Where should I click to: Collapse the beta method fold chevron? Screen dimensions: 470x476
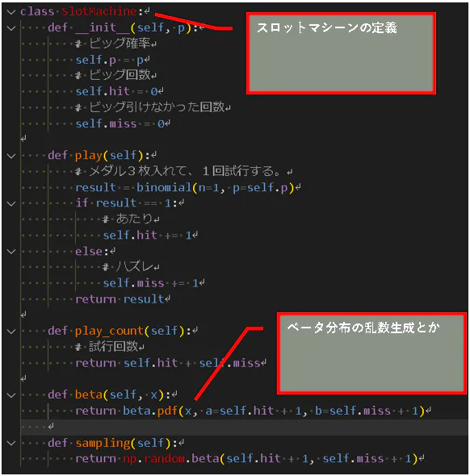click(11, 395)
